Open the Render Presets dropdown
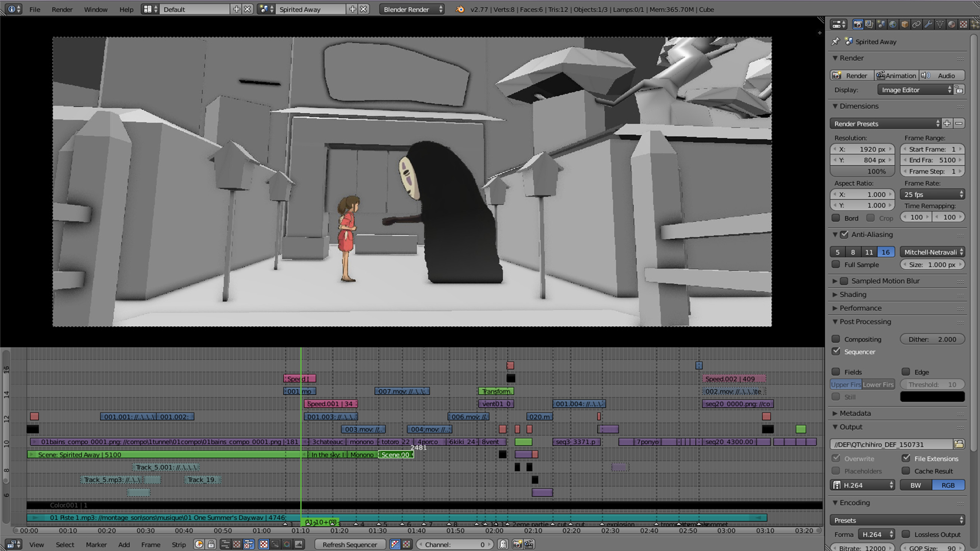Image resolution: width=980 pixels, height=551 pixels. point(886,123)
